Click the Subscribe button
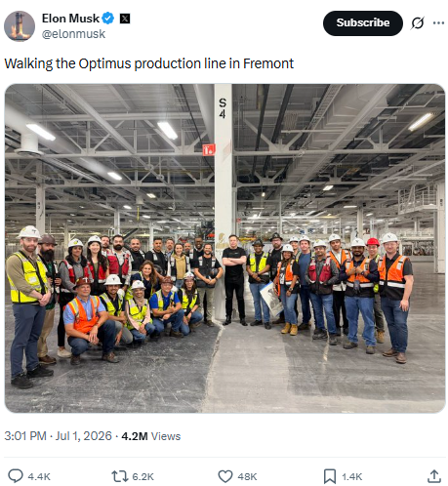This screenshot has width=448, height=486. click(362, 23)
